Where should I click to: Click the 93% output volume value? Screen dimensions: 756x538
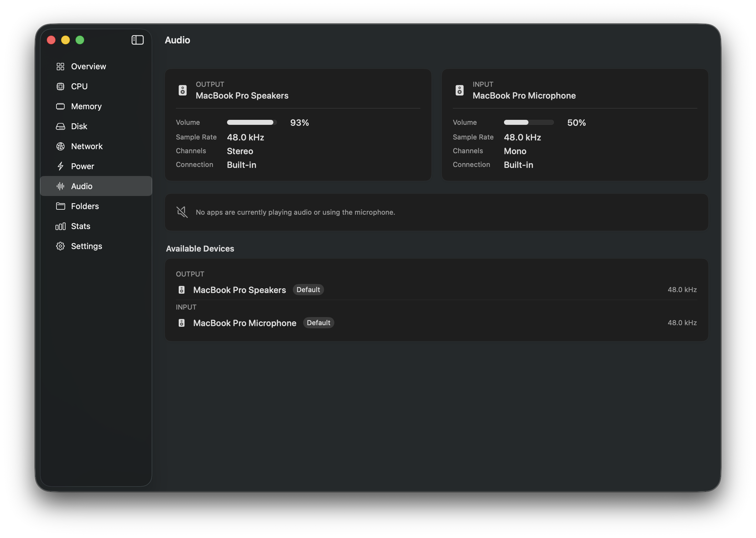299,123
